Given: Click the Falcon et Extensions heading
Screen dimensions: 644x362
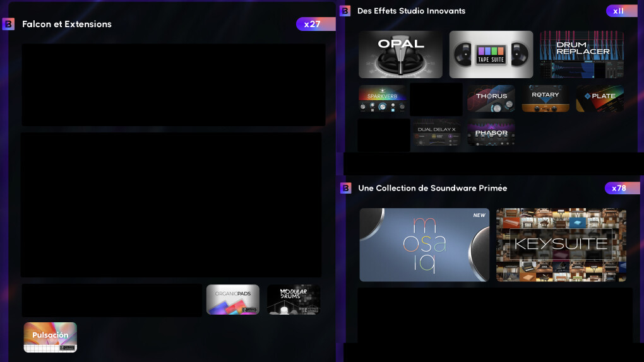Looking at the screenshot, I should tap(67, 24).
